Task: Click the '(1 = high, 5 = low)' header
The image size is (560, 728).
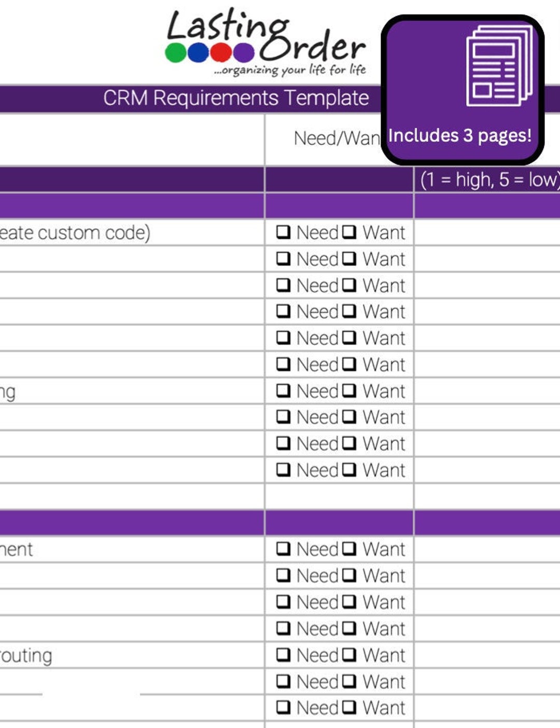Action: pyautogui.click(x=490, y=179)
